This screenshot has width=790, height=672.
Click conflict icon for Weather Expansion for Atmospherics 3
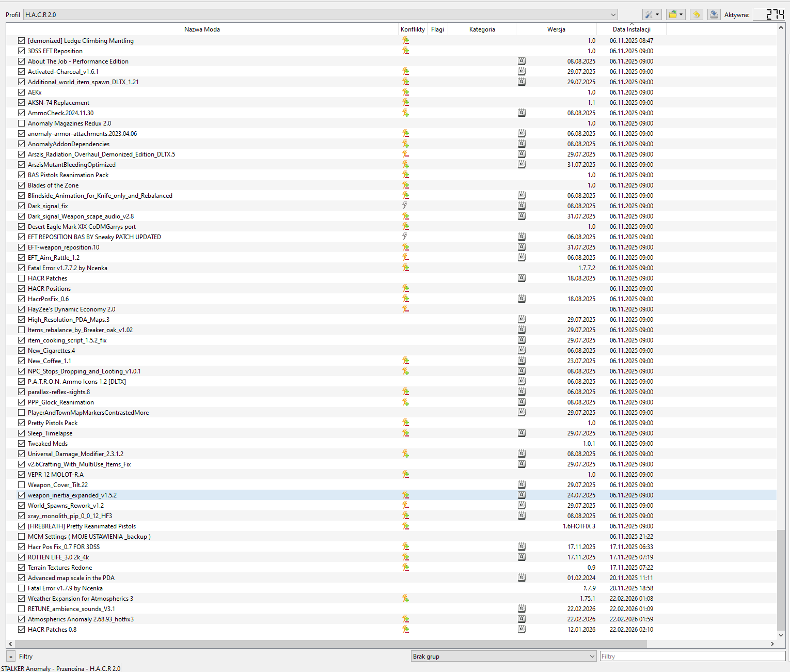click(405, 598)
